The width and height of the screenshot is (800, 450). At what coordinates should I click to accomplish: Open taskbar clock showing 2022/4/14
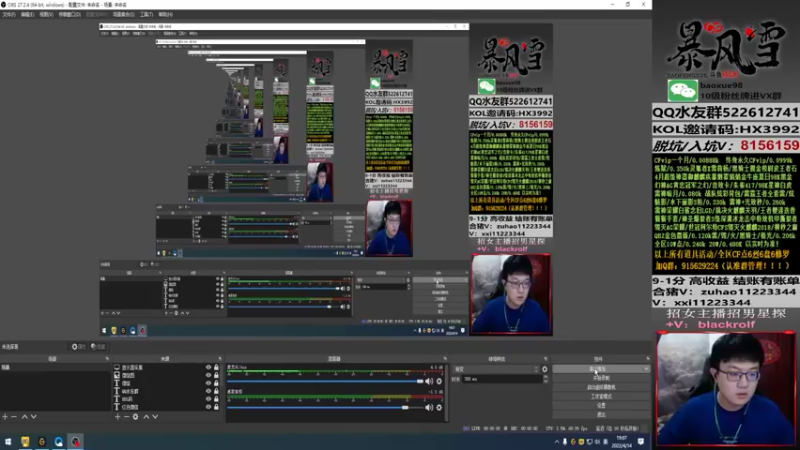[622, 442]
